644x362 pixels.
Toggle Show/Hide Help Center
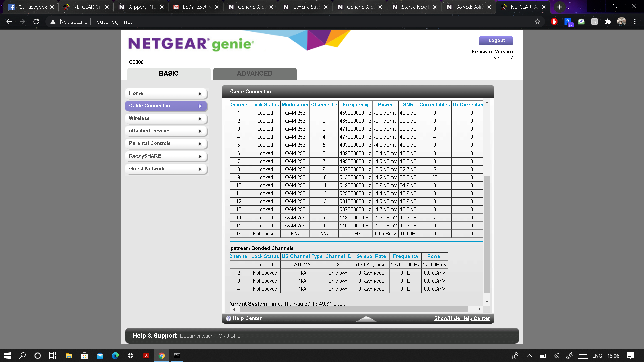click(x=462, y=318)
